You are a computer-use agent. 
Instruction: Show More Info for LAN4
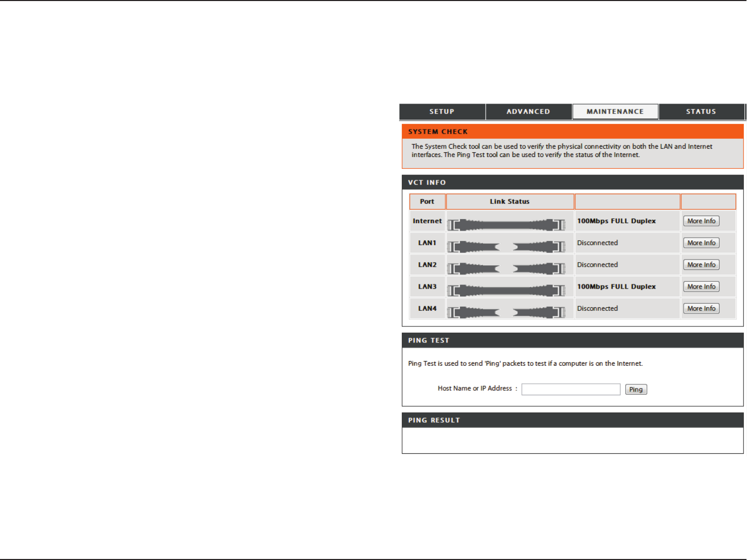click(x=701, y=308)
